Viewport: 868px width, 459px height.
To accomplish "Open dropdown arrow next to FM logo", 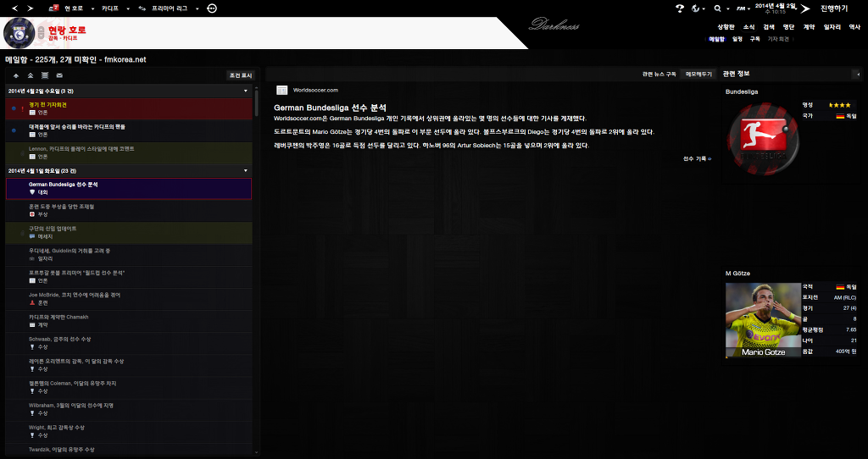I will pyautogui.click(x=749, y=8).
